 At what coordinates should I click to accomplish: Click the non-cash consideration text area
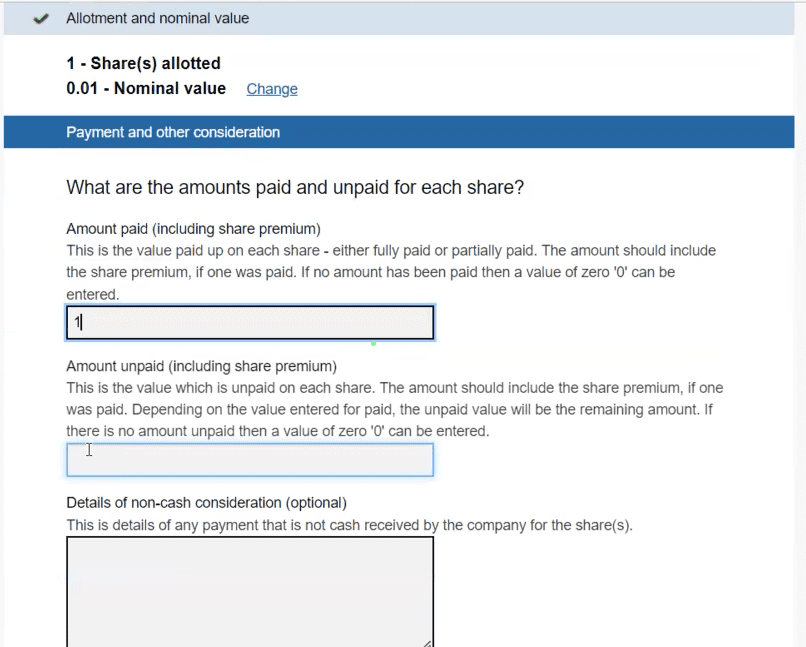pos(249,590)
